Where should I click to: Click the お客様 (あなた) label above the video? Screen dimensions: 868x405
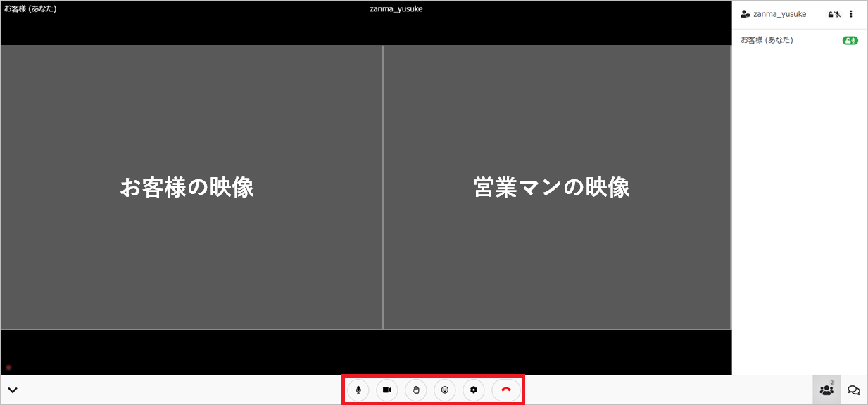point(30,9)
